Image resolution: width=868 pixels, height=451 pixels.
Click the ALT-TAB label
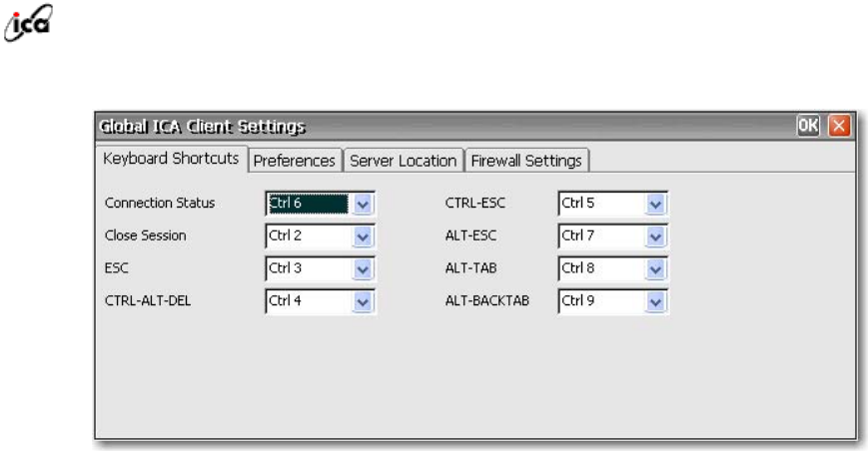pos(470,268)
